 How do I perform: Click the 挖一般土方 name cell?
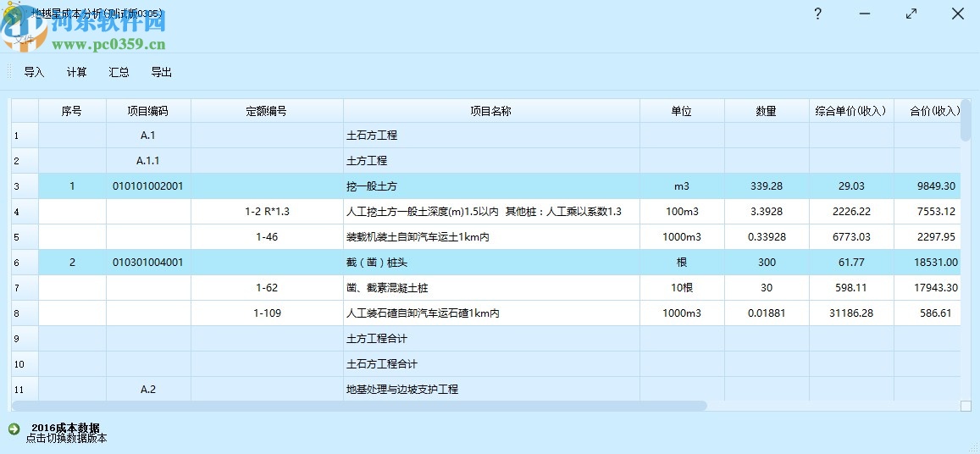[x=491, y=185]
